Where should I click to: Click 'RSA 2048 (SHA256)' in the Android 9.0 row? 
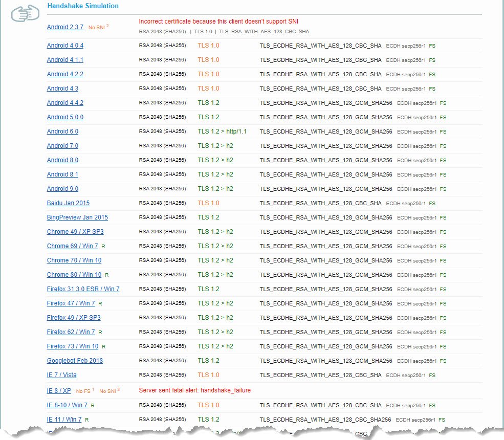coord(162,189)
